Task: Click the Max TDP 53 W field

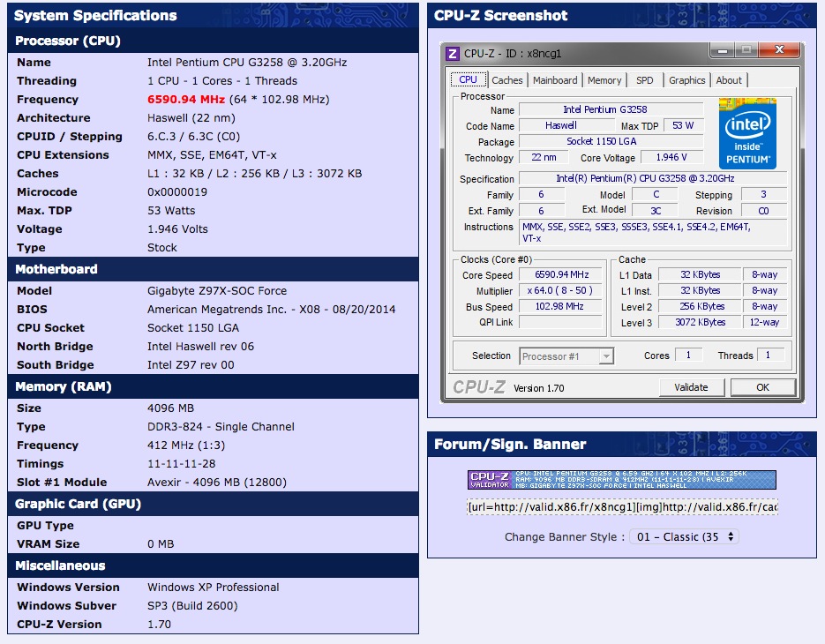Action: tap(683, 125)
